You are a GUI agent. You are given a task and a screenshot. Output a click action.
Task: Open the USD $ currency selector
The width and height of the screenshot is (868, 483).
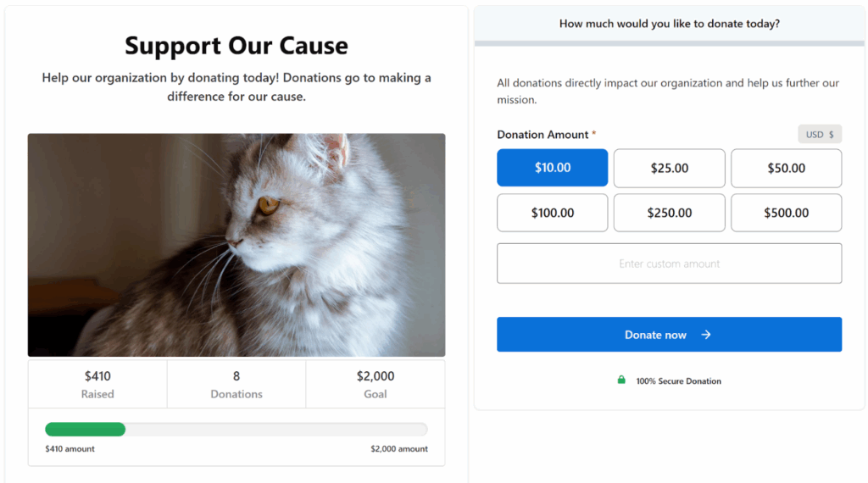(819, 135)
